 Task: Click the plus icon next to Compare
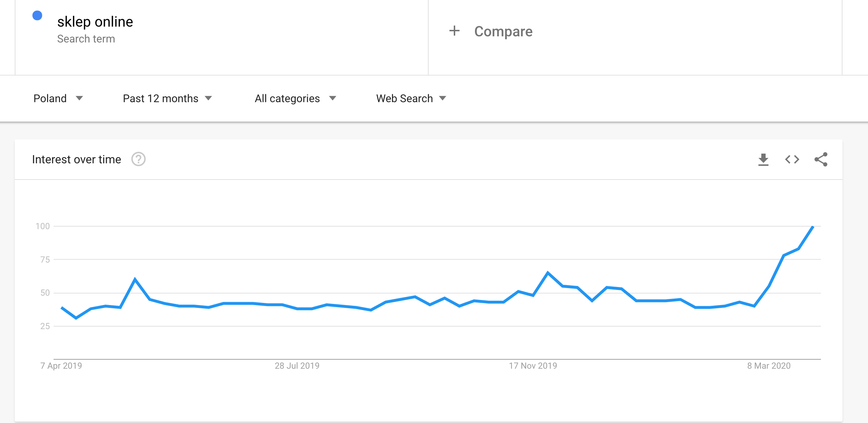(x=454, y=31)
